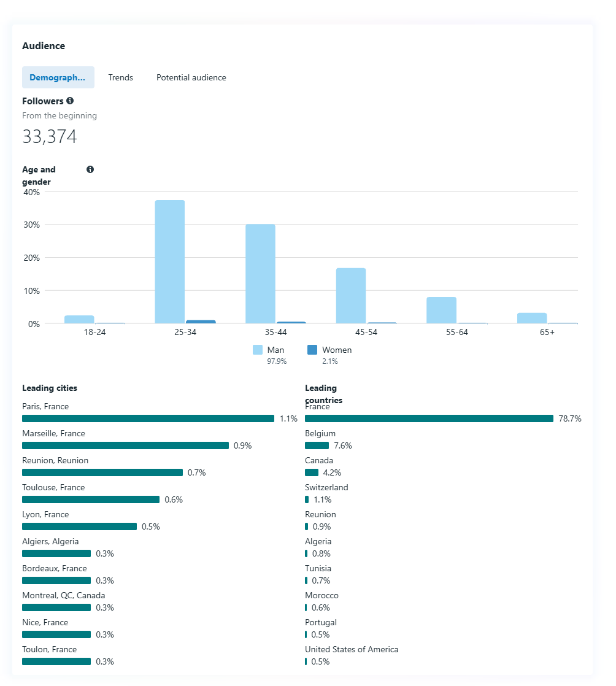
Task: Switch to the Trends tab
Action: coord(121,78)
